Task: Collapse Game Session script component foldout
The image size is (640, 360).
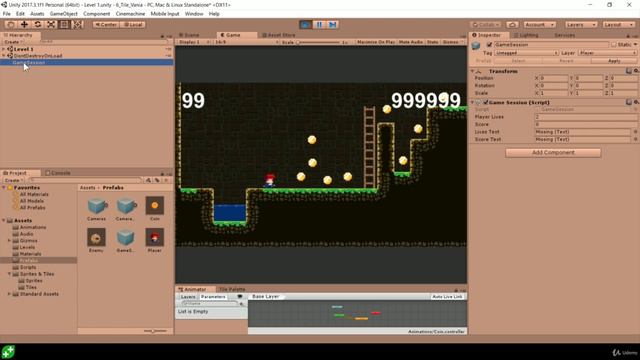Action: pyautogui.click(x=473, y=102)
